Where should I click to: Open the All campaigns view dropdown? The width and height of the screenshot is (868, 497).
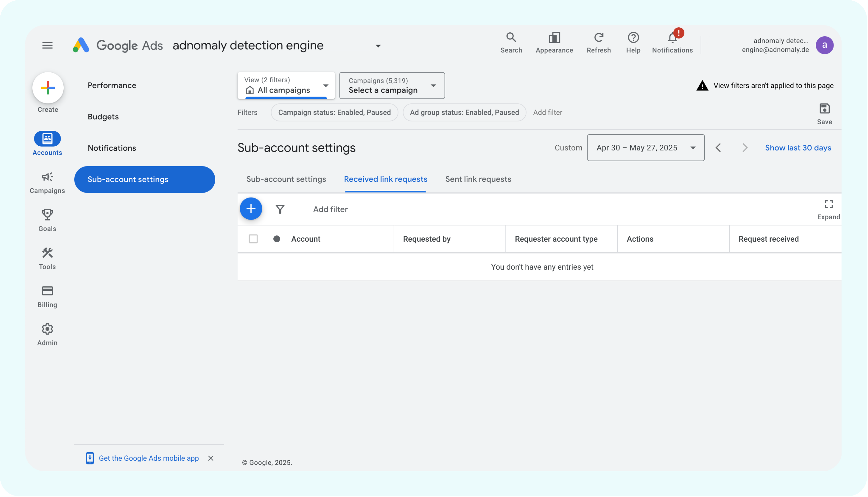tap(286, 86)
